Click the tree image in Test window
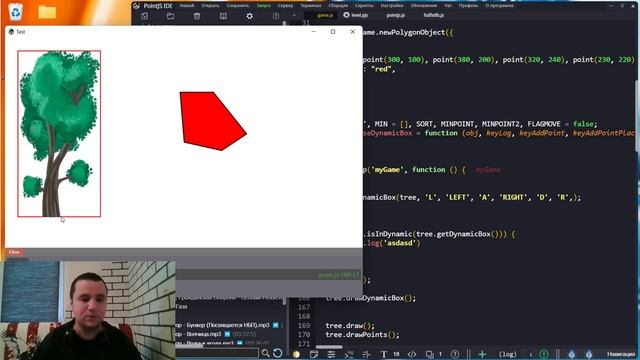Viewport: 640px width, 360px height. pyautogui.click(x=59, y=133)
